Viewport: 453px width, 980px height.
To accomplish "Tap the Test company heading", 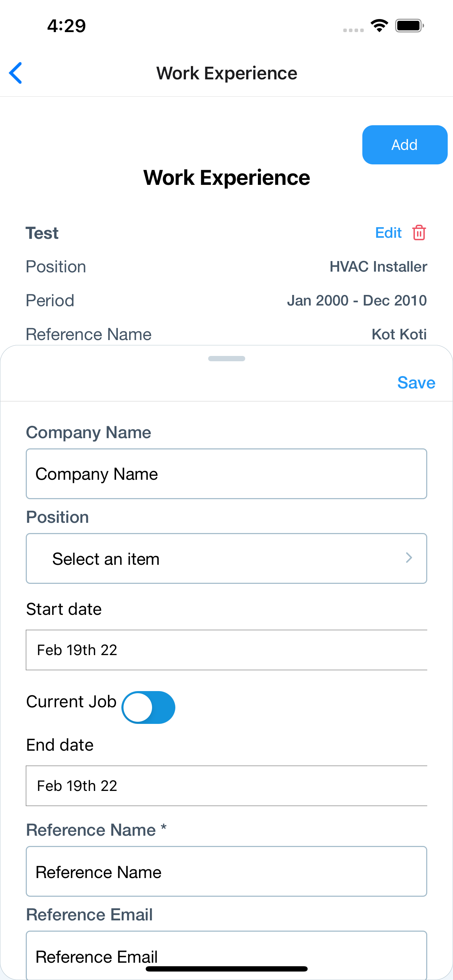I will pos(42,233).
